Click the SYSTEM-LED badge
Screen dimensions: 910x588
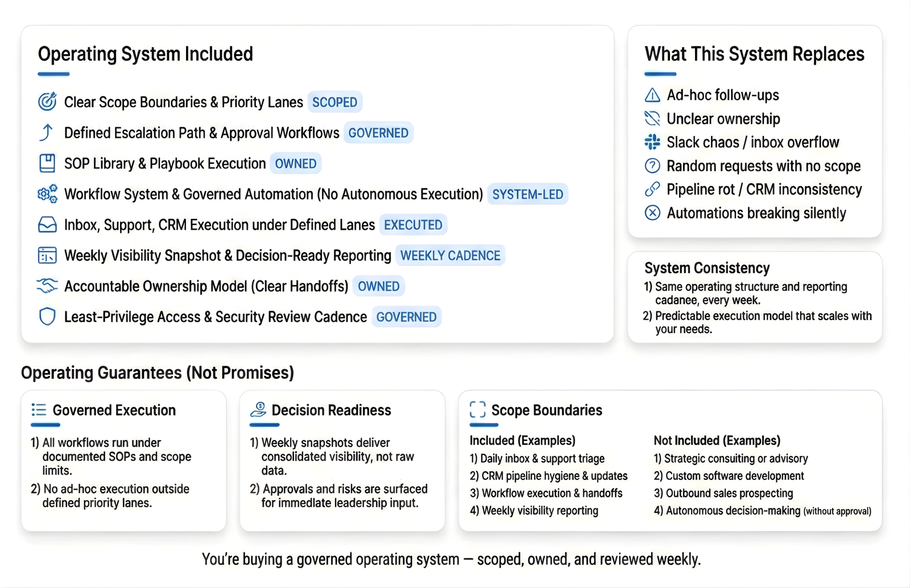pyautogui.click(x=527, y=194)
